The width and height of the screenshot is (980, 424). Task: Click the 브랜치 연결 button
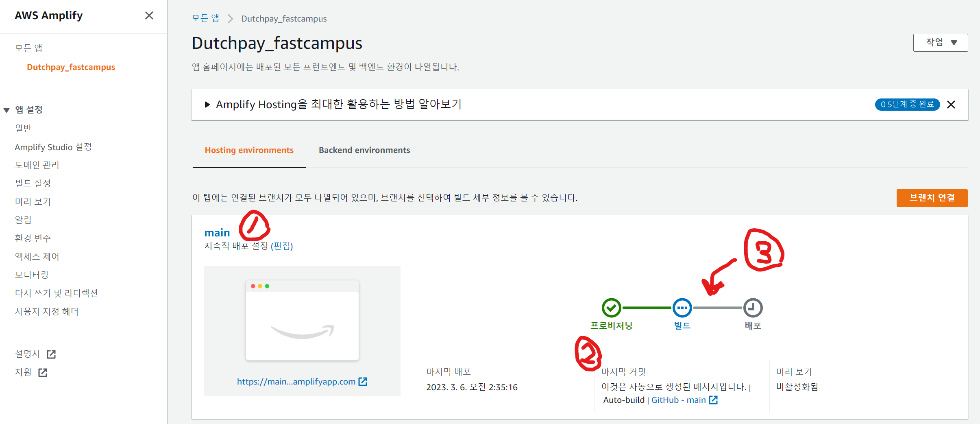[932, 198]
